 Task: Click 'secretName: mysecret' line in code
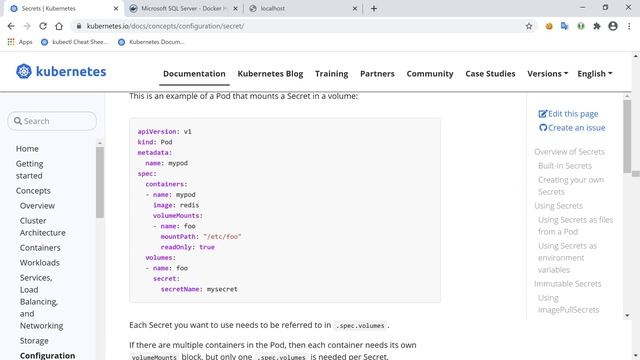(199, 289)
